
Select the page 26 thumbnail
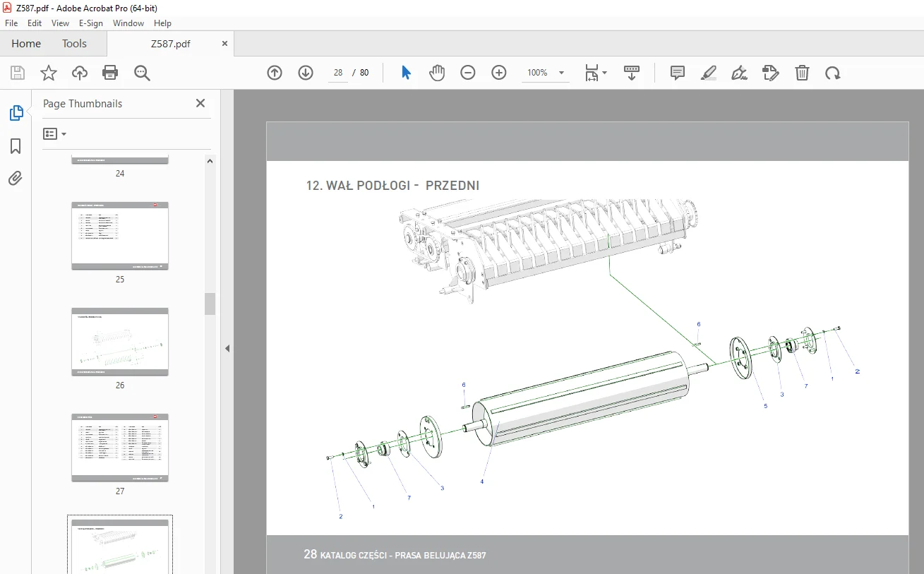pyautogui.click(x=120, y=342)
